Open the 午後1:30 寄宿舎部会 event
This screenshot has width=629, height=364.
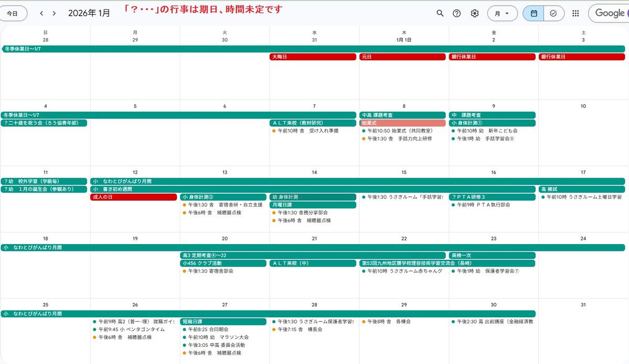tap(211, 271)
